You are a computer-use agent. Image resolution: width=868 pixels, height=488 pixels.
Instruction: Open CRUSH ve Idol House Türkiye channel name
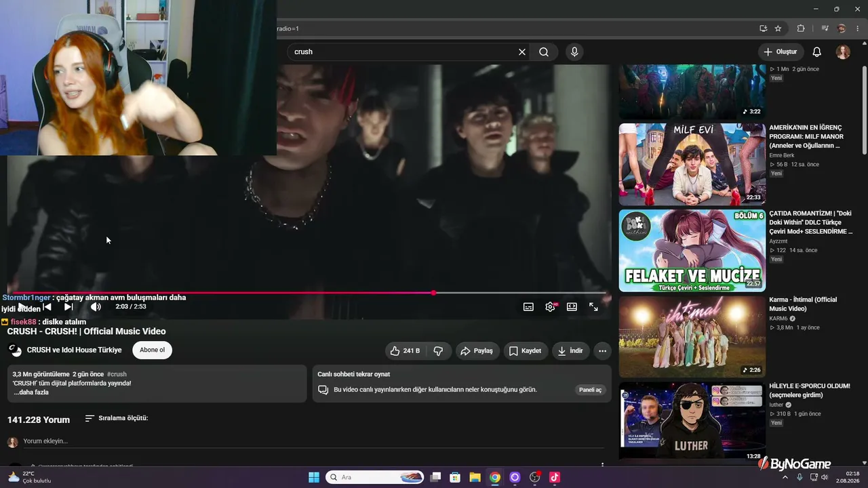[x=75, y=350]
